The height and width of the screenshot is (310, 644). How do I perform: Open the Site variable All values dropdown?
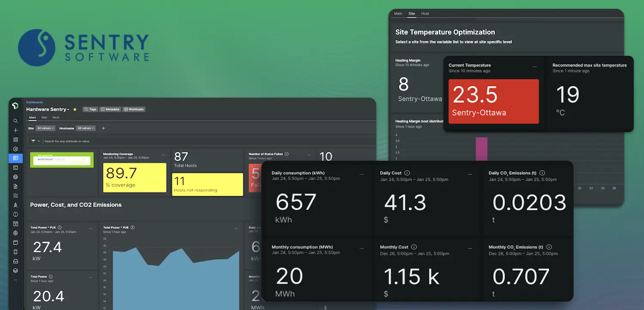pyautogui.click(x=46, y=128)
